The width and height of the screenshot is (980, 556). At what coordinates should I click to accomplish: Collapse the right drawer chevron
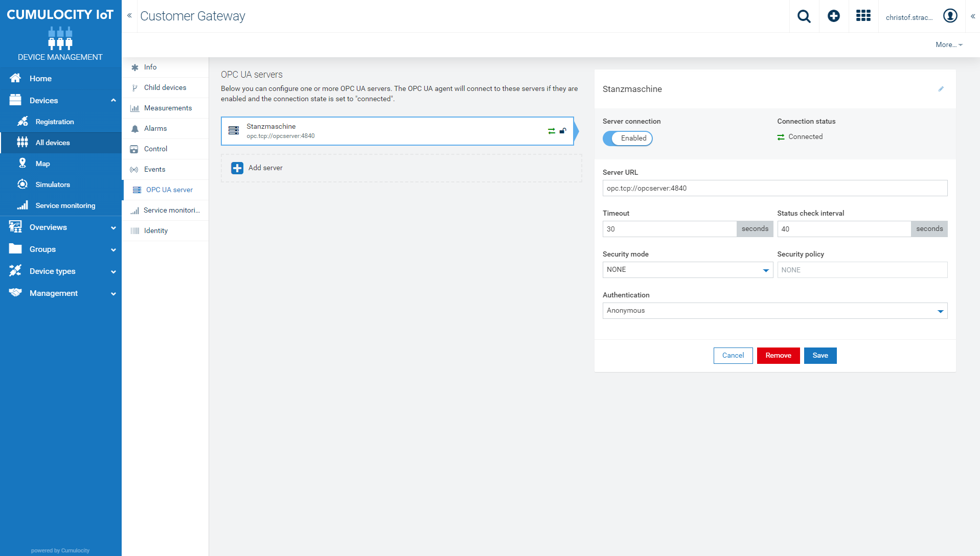[973, 16]
